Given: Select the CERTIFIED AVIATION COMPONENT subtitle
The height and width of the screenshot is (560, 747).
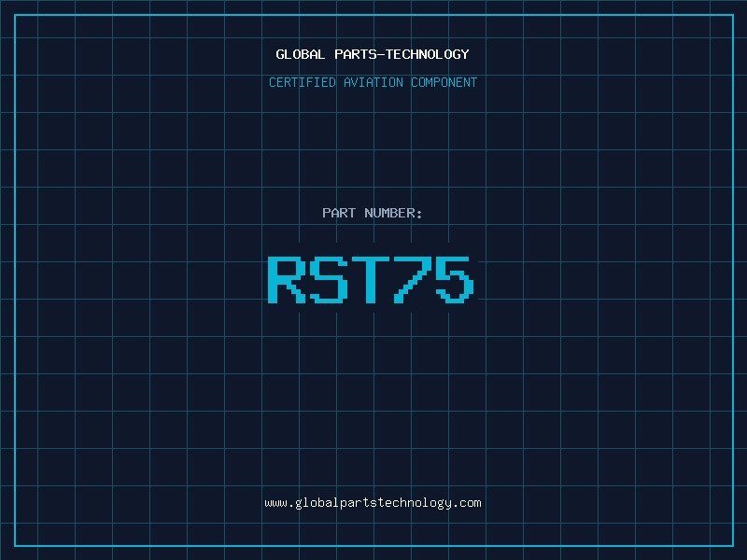Looking at the screenshot, I should point(373,82).
